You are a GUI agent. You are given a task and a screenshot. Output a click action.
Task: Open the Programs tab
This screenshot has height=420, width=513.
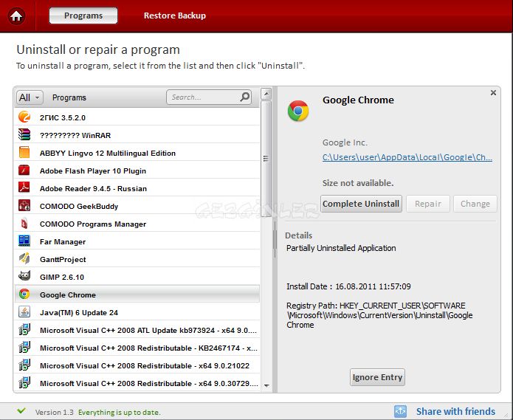point(83,16)
